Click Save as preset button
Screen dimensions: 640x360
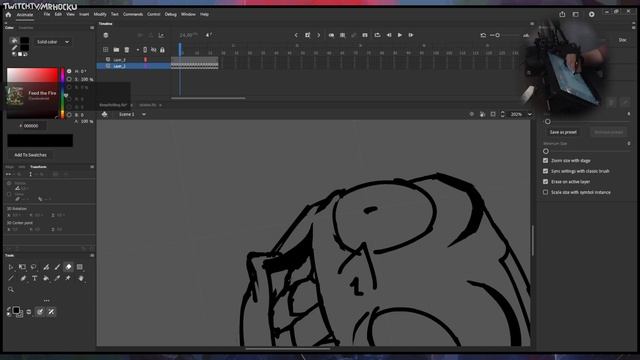tap(563, 132)
